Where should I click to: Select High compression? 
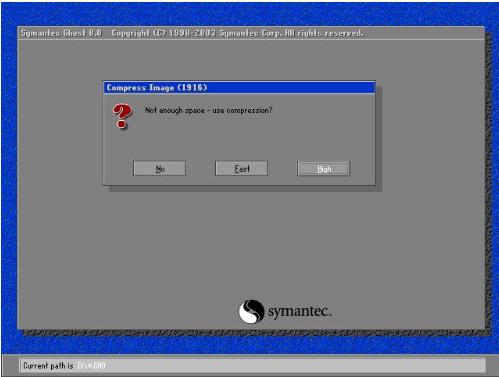coord(324,169)
